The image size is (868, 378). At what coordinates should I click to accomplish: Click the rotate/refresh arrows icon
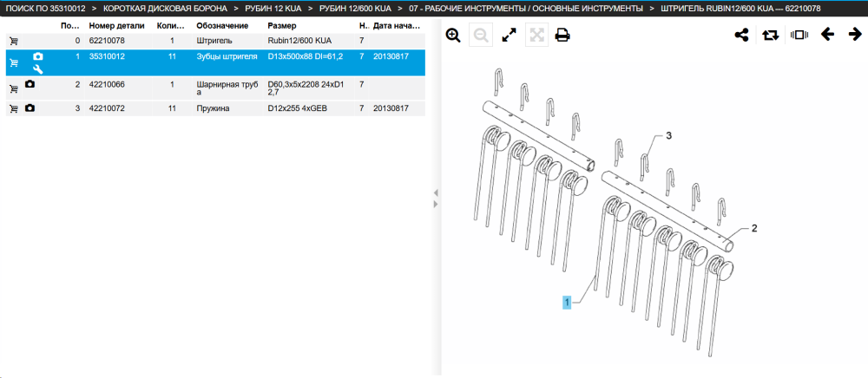click(x=770, y=36)
